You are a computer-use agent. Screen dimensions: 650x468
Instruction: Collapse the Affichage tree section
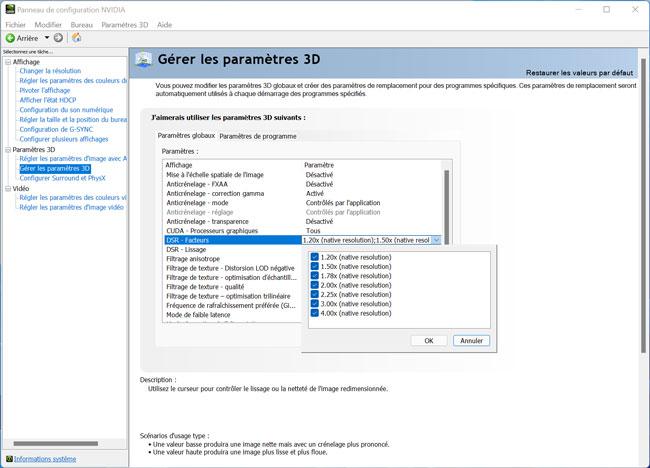[x=7, y=62]
